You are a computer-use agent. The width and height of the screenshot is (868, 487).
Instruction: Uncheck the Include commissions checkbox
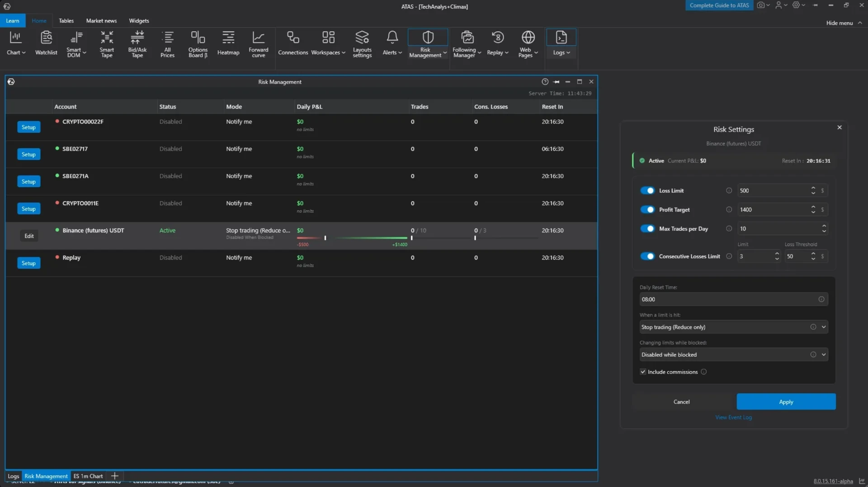click(x=643, y=372)
